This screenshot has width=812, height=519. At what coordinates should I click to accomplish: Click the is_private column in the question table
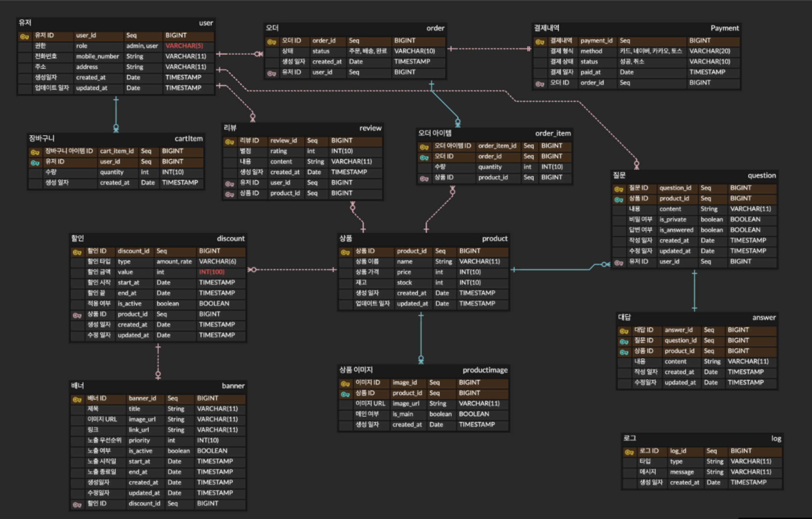tap(672, 220)
